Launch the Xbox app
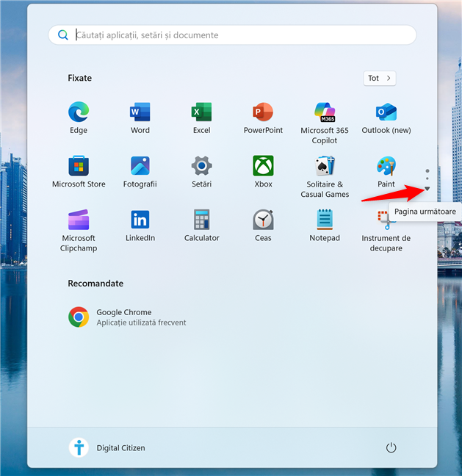462x476 pixels. 263,171
